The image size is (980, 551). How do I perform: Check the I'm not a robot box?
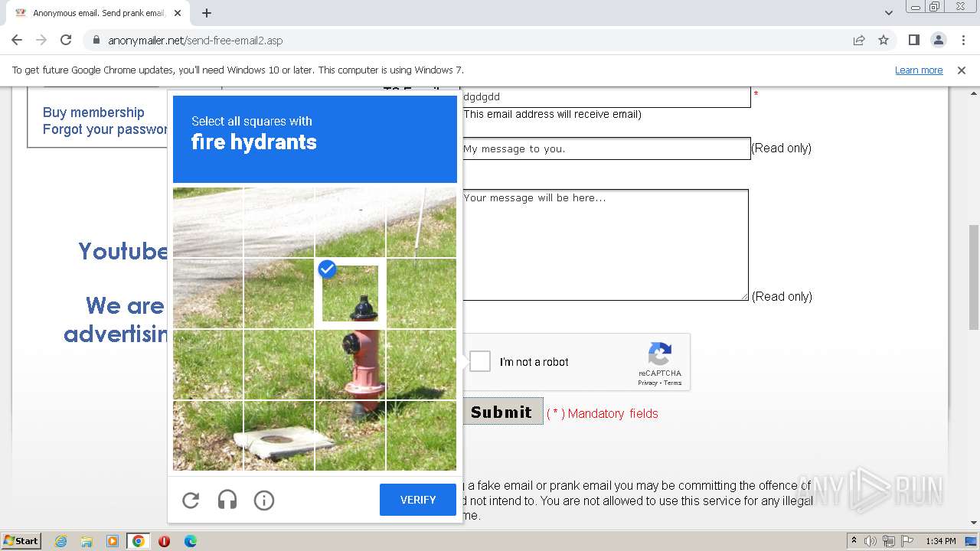pyautogui.click(x=480, y=361)
